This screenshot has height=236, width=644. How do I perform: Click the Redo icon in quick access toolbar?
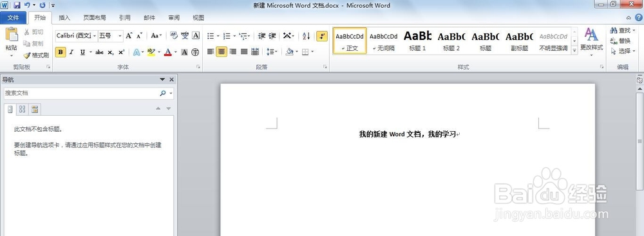click(42, 5)
